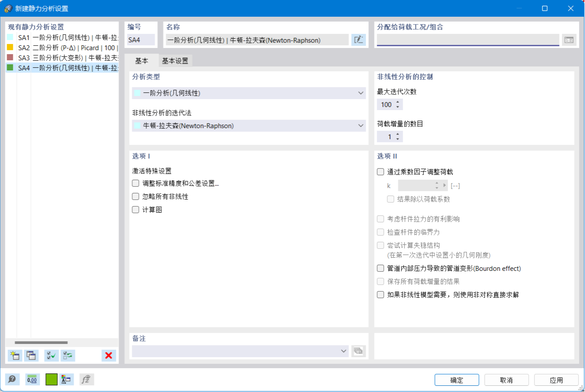Maximize the 新建静力分析设置 window
Viewport: 585px width, 392px height.
coord(545,8)
